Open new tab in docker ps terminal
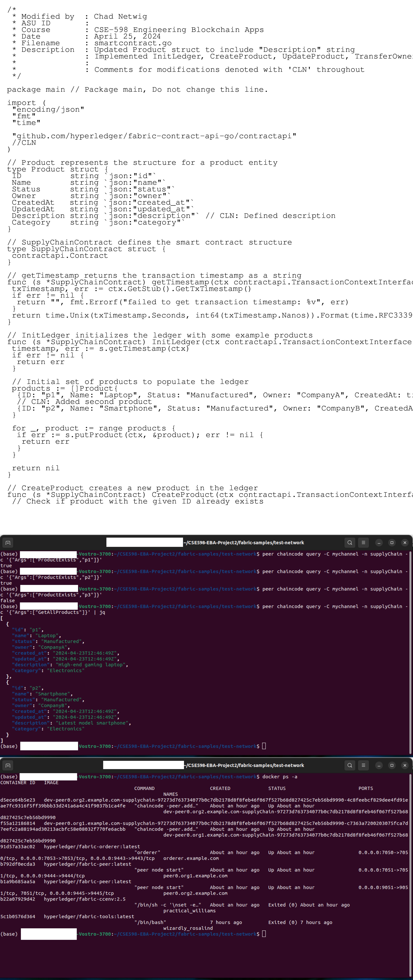The height and width of the screenshot is (980, 413). 8,765
